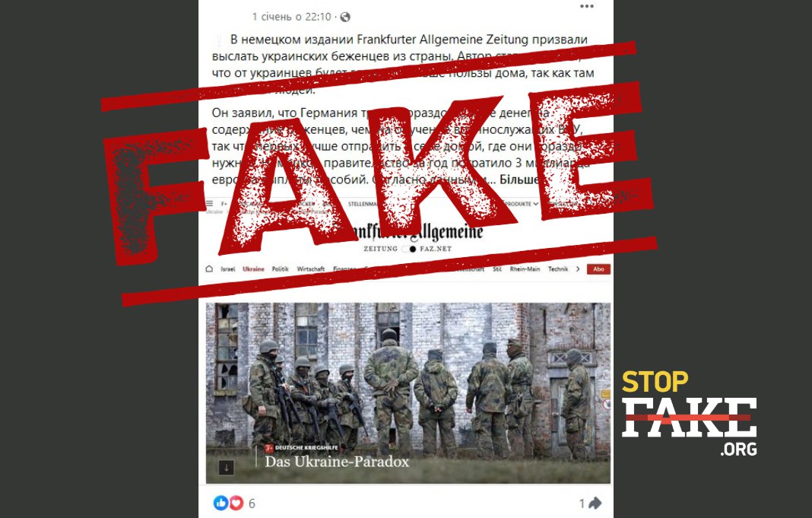The width and height of the screenshot is (812, 518).
Task: Open the three-dots post options menu
Action: pos(587,6)
